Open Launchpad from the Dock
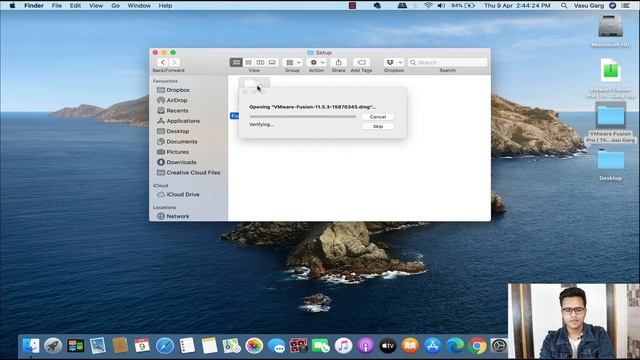This screenshot has width=640, height=360. tap(53, 346)
